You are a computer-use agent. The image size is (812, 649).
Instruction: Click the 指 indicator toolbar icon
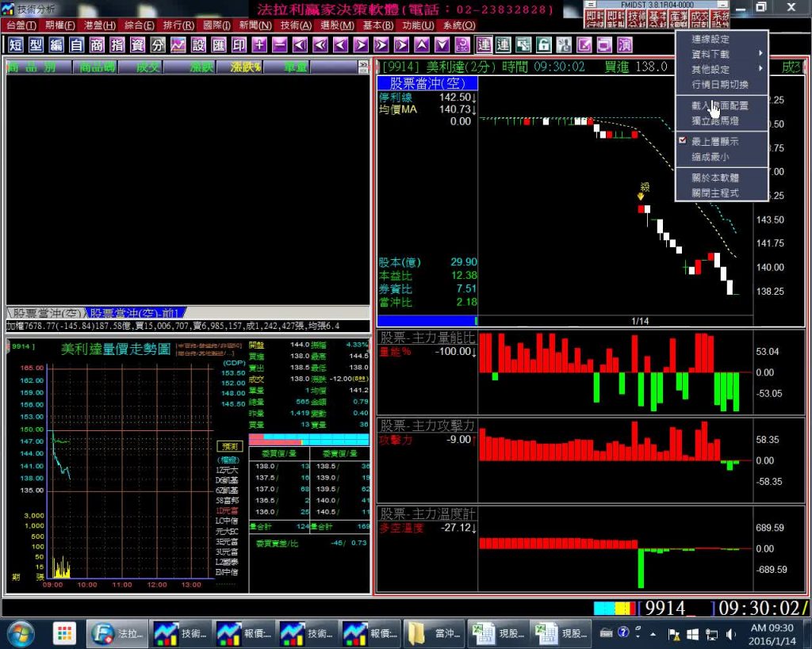(117, 45)
